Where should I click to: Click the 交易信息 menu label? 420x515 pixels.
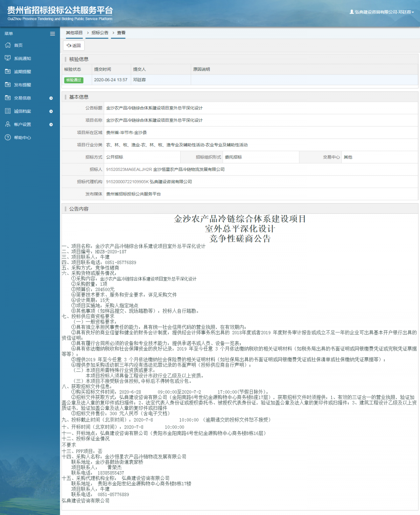click(22, 98)
